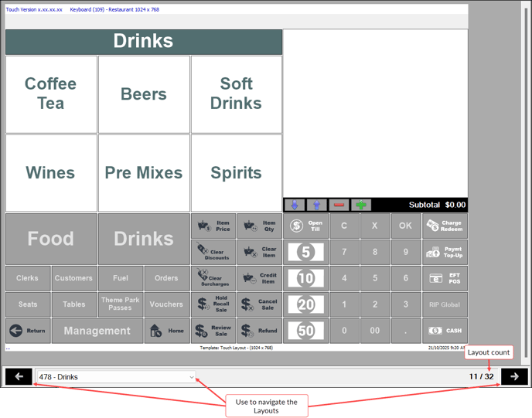Switch to the Food menu

[51, 239]
